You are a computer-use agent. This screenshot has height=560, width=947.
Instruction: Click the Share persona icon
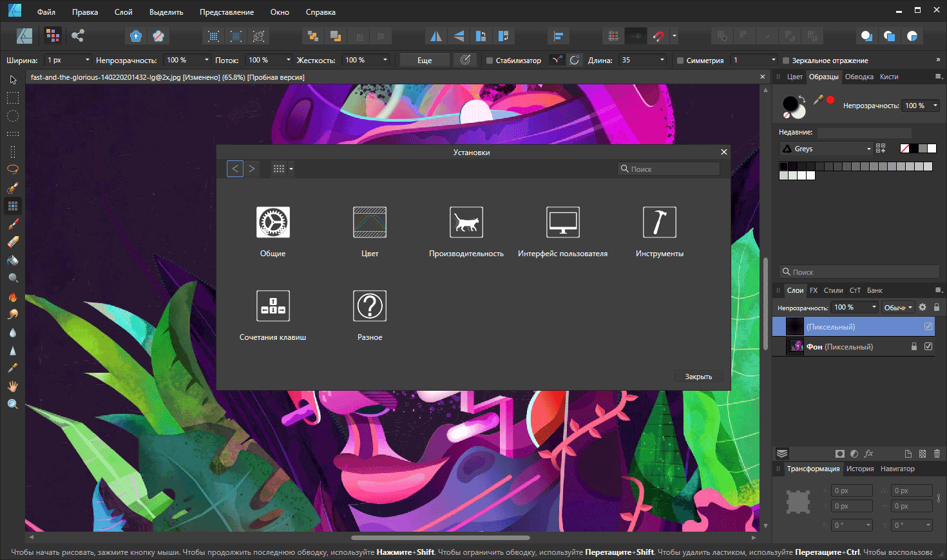coord(78,36)
